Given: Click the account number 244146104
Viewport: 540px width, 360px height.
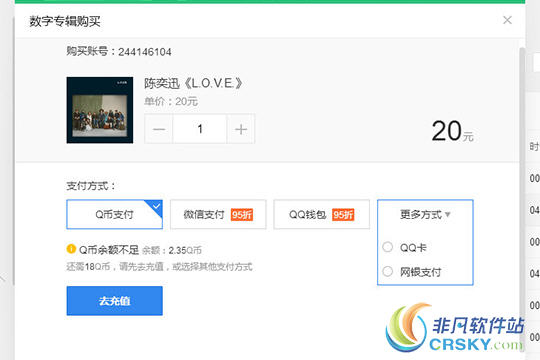Looking at the screenshot, I should [x=145, y=52].
